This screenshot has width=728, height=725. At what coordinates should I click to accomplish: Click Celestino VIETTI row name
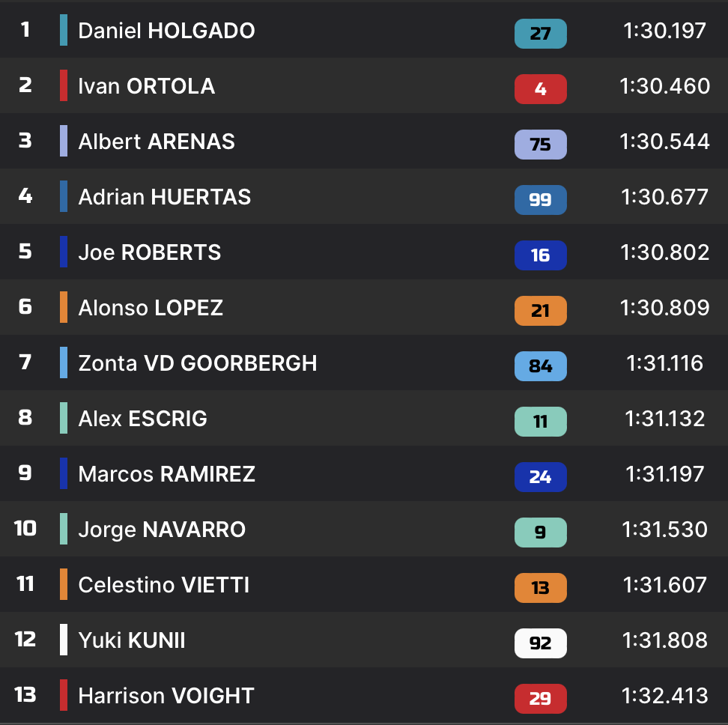click(164, 585)
